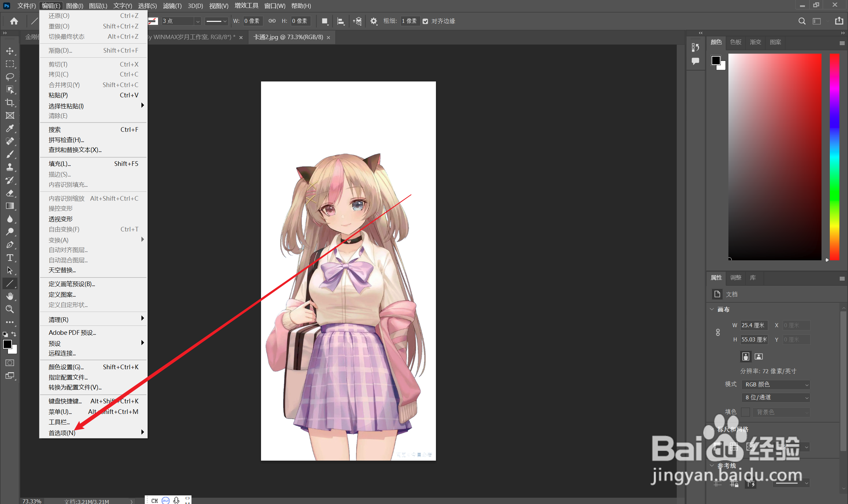Open the gear settings icon in options bar
The width and height of the screenshot is (848, 504).
(x=374, y=21)
